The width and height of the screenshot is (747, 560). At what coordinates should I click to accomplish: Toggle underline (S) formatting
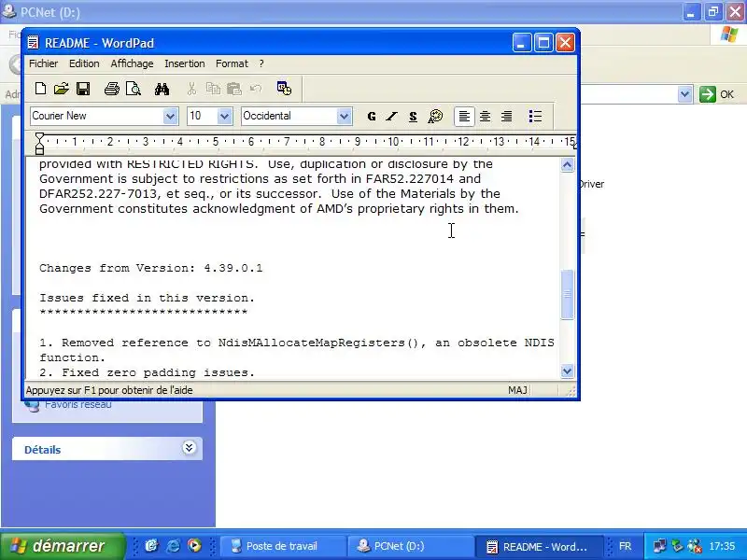click(x=413, y=116)
